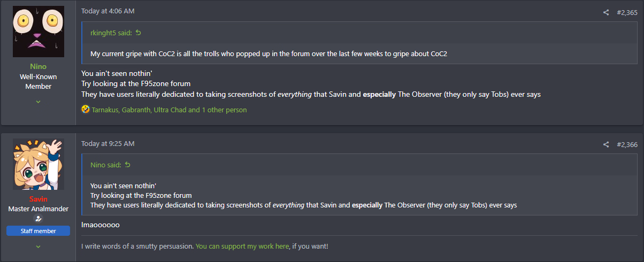Image resolution: width=644 pixels, height=262 pixels.
Task: Click the red Savin username link
Action: (x=39, y=199)
